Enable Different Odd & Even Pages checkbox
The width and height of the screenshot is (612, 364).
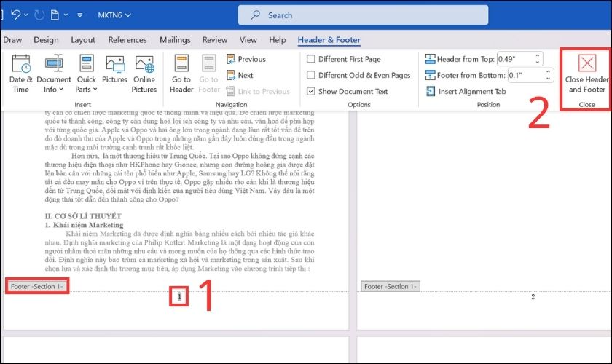coord(311,75)
